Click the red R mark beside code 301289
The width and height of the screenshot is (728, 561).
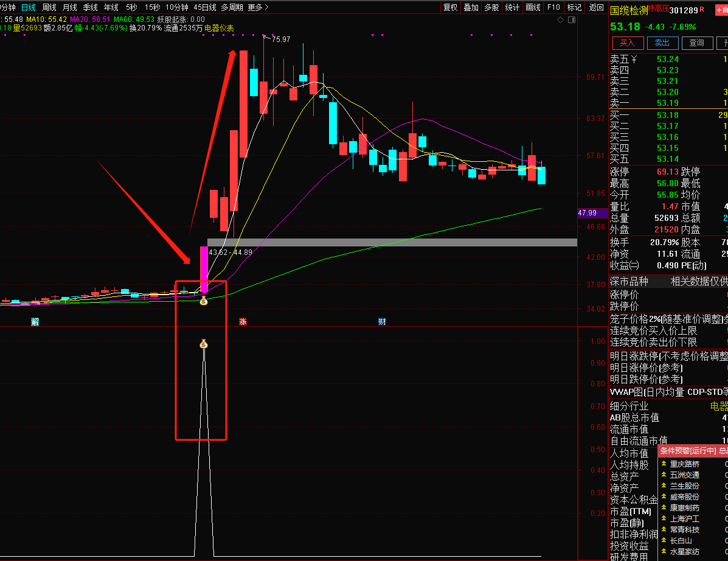click(x=702, y=9)
